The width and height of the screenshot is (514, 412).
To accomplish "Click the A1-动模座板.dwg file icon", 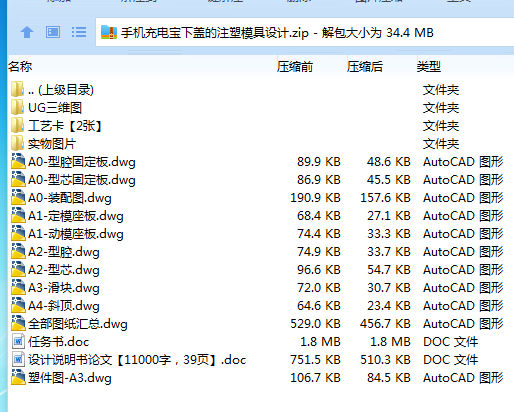I will (x=18, y=233).
